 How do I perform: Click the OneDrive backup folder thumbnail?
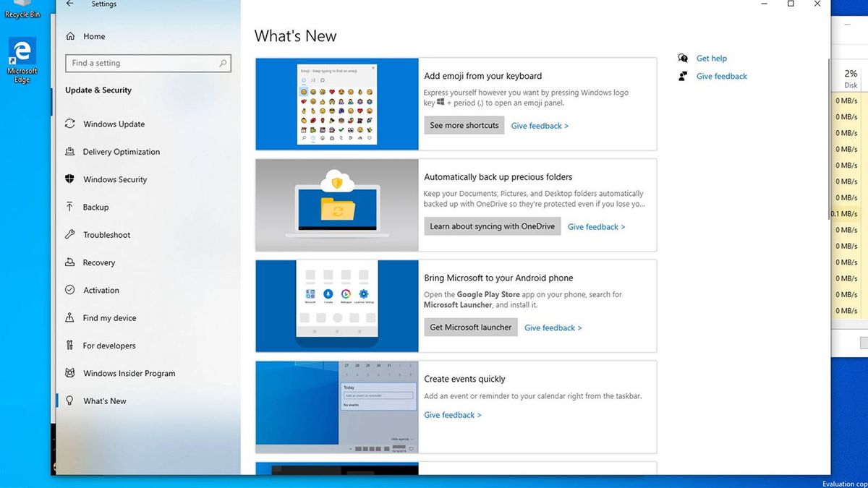(337, 205)
